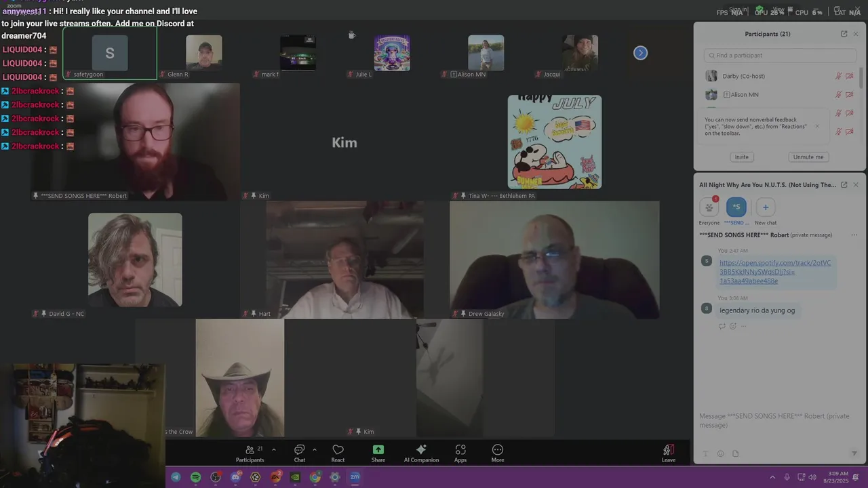
Task: Open chat header ellipsis options
Action: click(854, 235)
